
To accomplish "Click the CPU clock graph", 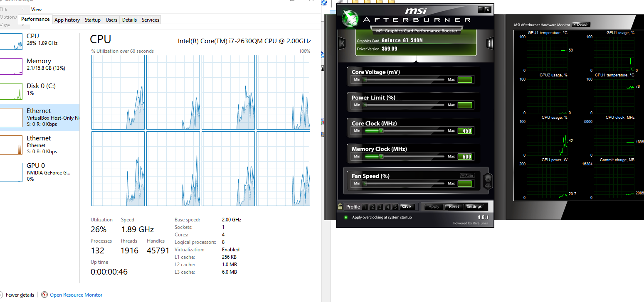I will pos(614,139).
